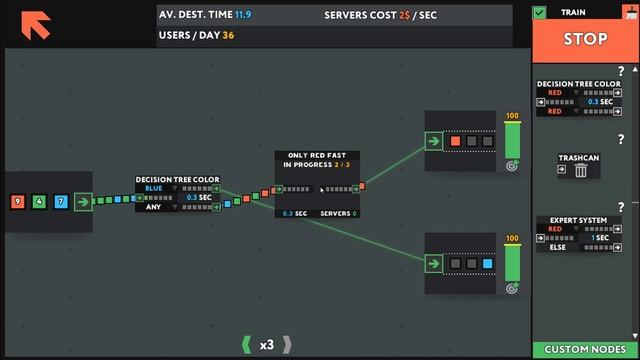Decrease simulation speed with left chevron
This screenshot has width=640, height=360.
247,345
